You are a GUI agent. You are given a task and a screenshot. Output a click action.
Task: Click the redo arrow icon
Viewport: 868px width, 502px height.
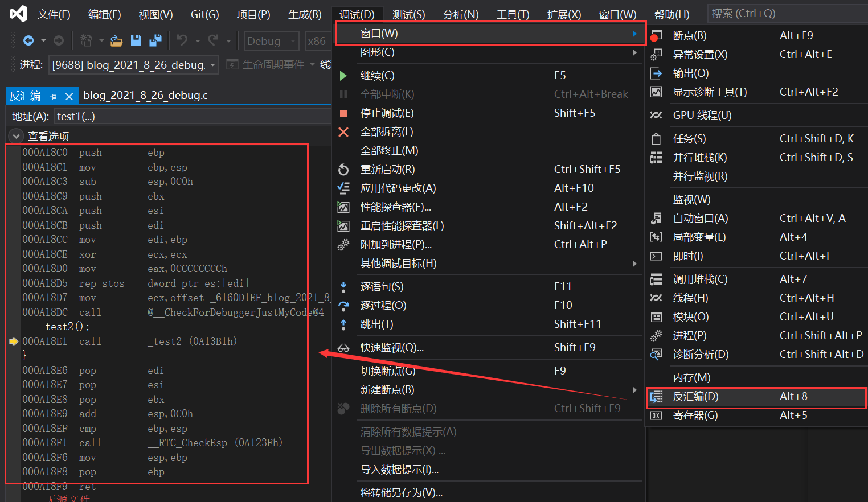[213, 40]
